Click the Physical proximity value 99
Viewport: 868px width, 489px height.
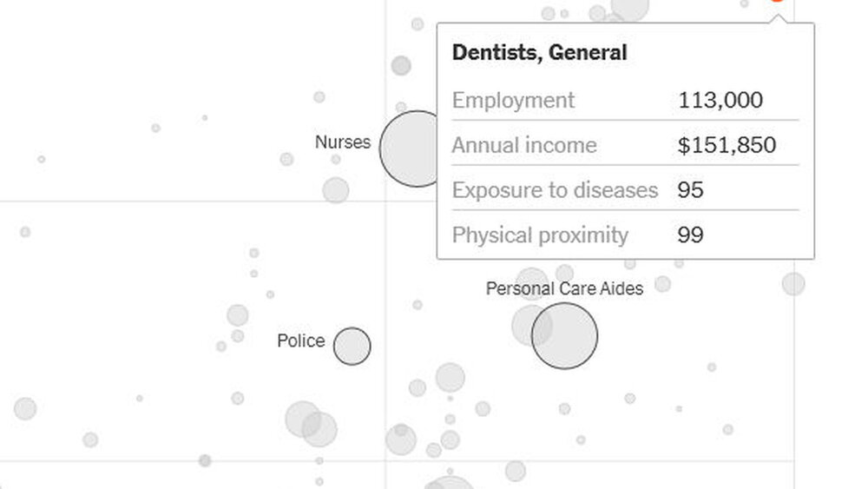click(690, 235)
